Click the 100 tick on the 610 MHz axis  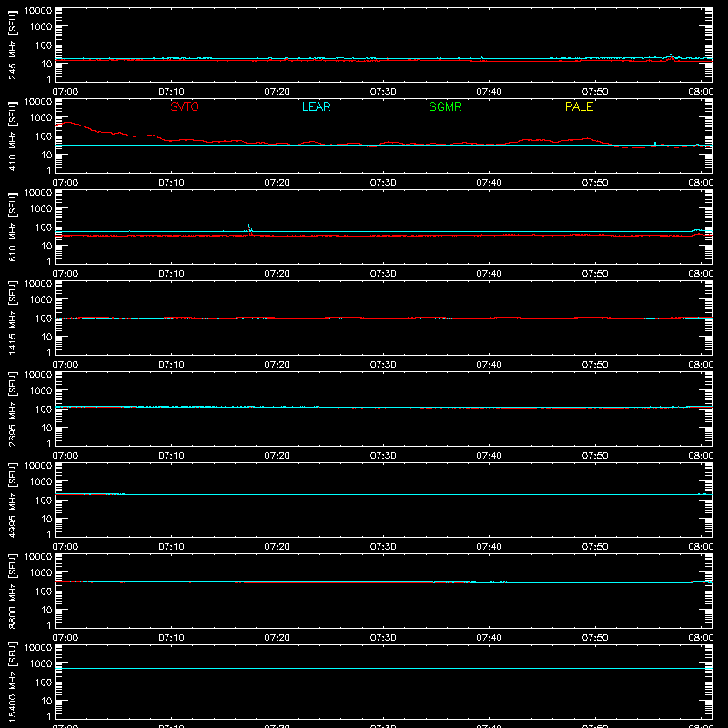tap(44, 227)
